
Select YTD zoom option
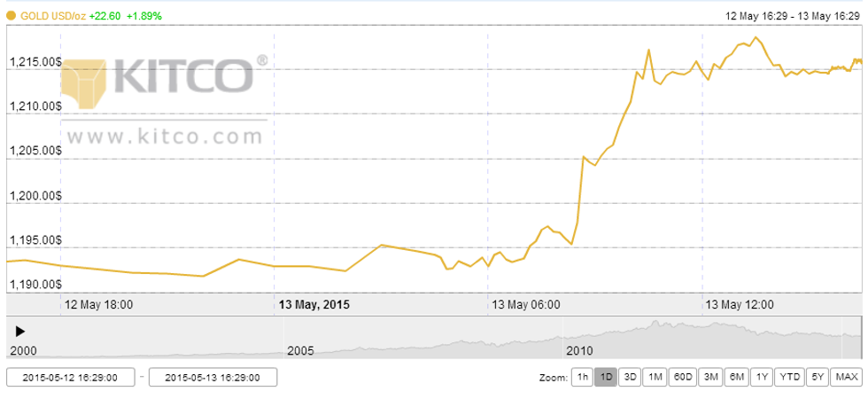pos(788,377)
